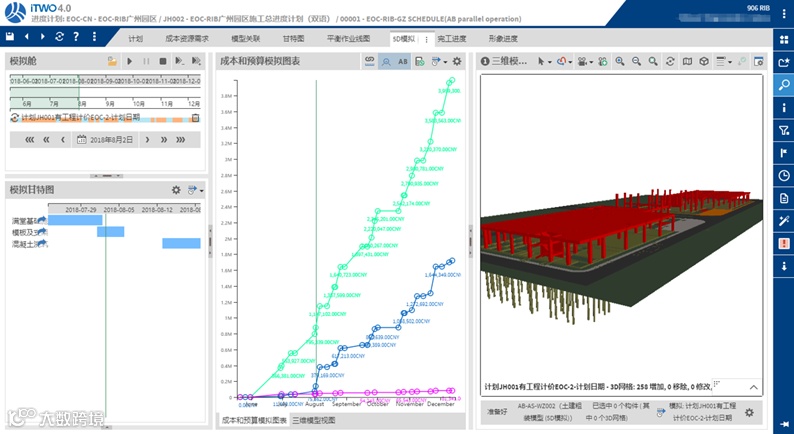Open the 平衡作业线图 tab

348,38
